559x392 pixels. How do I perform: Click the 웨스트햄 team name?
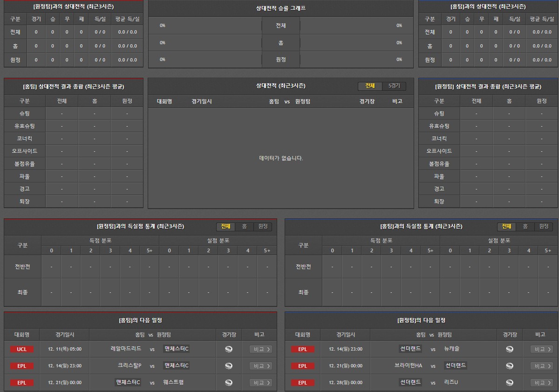pyautogui.click(x=173, y=383)
